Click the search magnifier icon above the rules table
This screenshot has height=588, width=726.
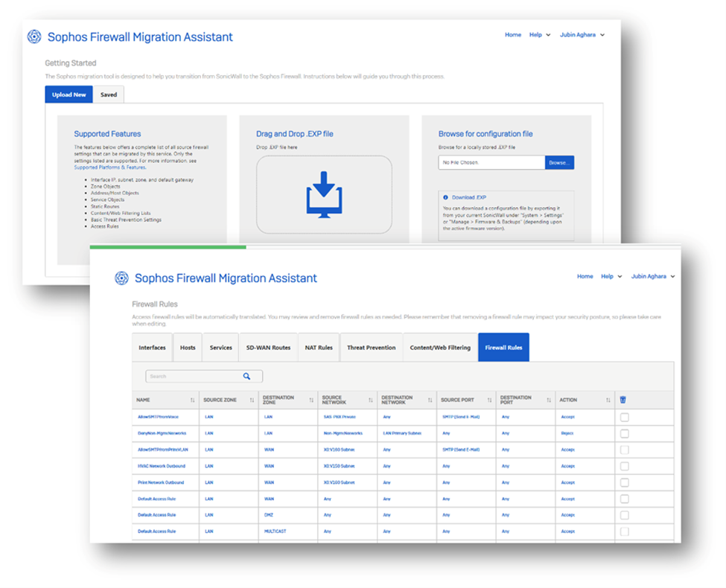247,376
